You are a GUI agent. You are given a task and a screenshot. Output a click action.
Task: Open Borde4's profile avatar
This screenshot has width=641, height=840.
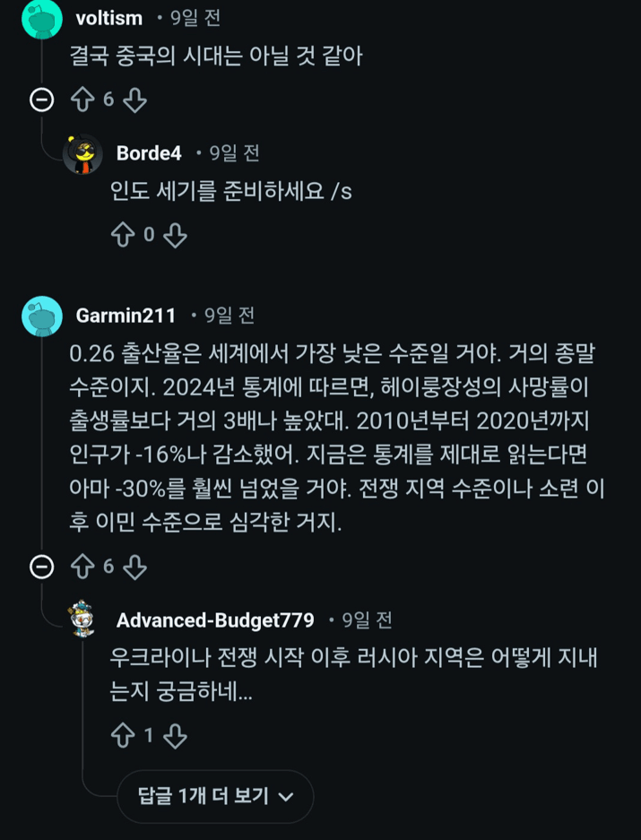[82, 154]
